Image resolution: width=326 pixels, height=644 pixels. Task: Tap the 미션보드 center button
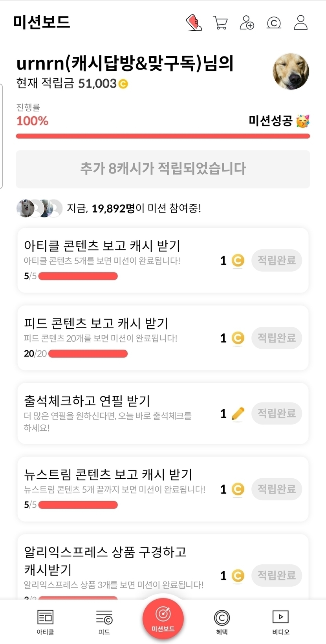pyautogui.click(x=163, y=618)
